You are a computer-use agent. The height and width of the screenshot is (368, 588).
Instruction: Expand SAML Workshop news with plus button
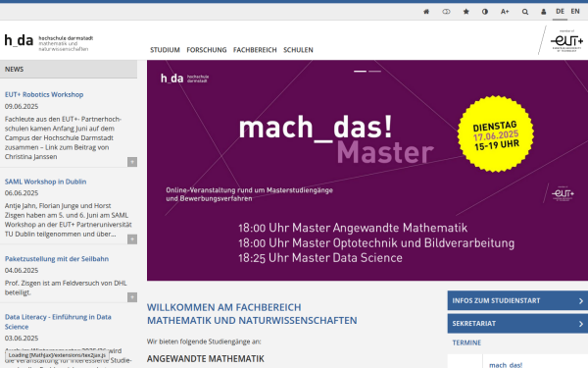[132, 239]
